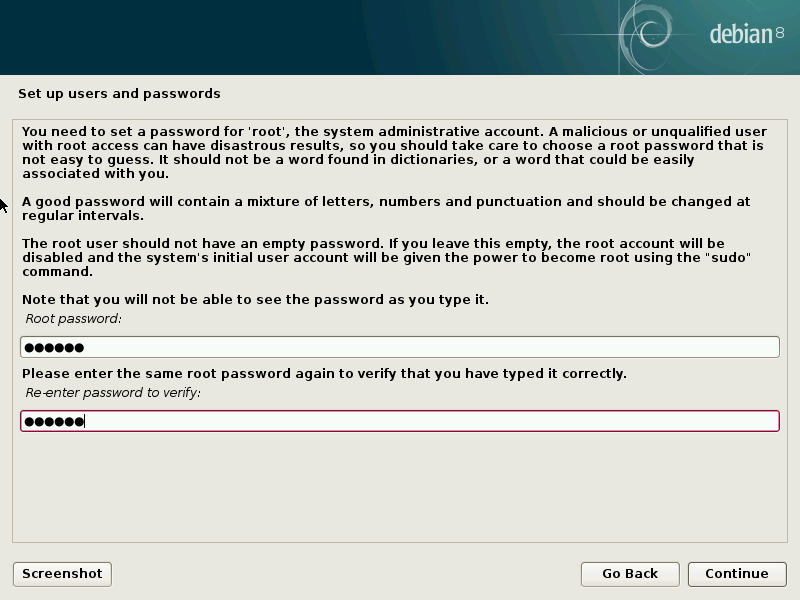The image size is (800, 600).
Task: Take a screenshot with the Screenshot button
Action: (x=62, y=574)
